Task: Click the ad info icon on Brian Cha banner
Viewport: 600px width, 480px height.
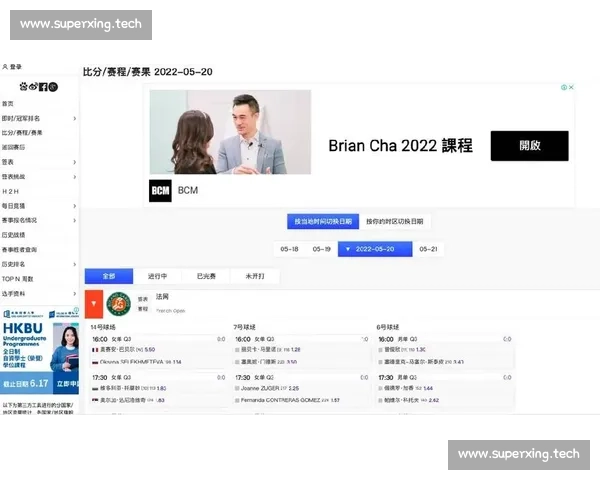Action: (x=564, y=87)
